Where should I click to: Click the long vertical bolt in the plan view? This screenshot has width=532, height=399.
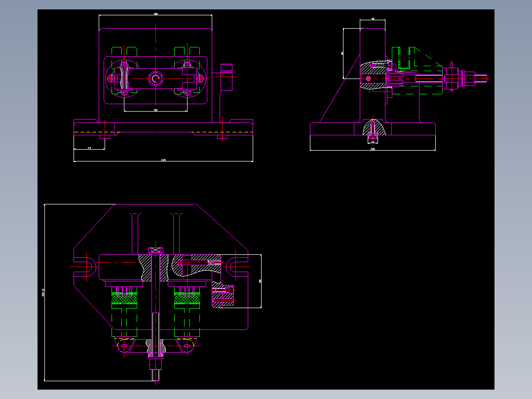click(x=155, y=314)
